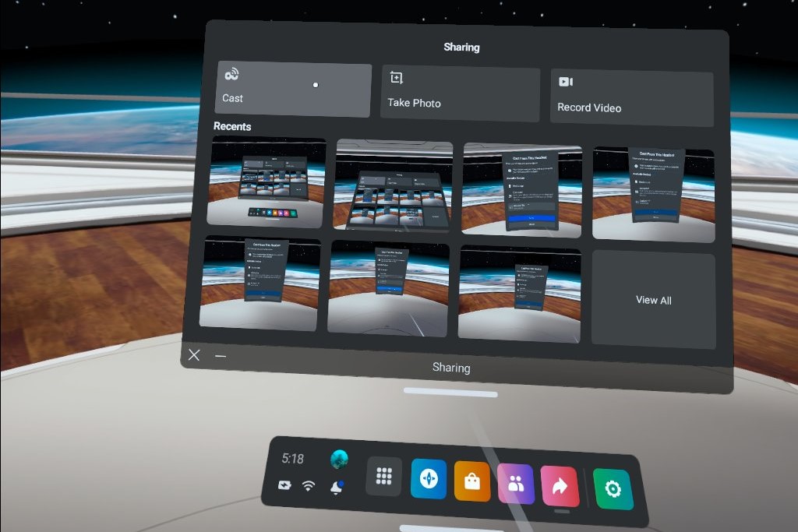The width and height of the screenshot is (798, 532).
Task: Open first thumbnail in Recents bottom row
Action: tap(260, 284)
